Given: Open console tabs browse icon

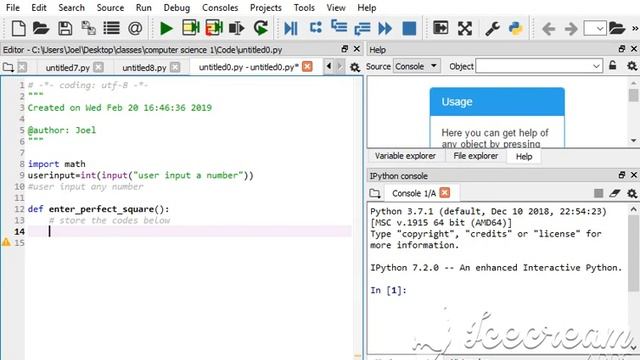Looking at the screenshot, I should point(375,193).
